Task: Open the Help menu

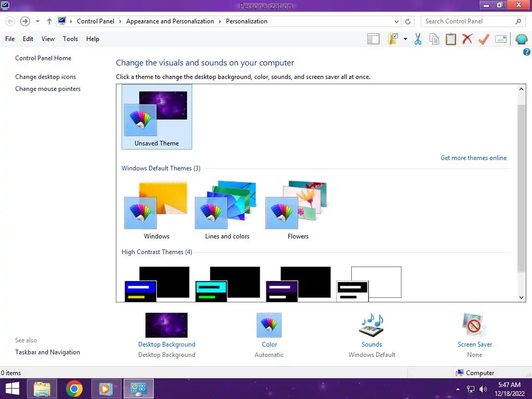Action: click(92, 39)
